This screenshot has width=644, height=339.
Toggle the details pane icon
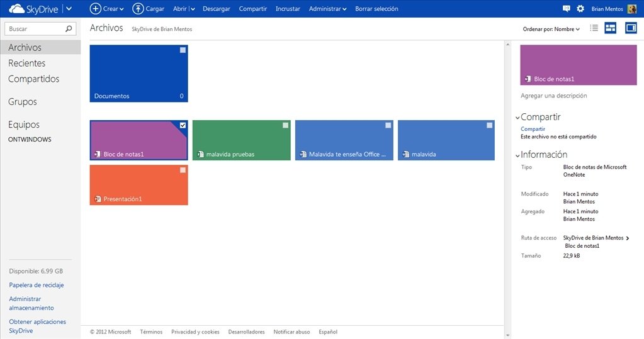631,28
